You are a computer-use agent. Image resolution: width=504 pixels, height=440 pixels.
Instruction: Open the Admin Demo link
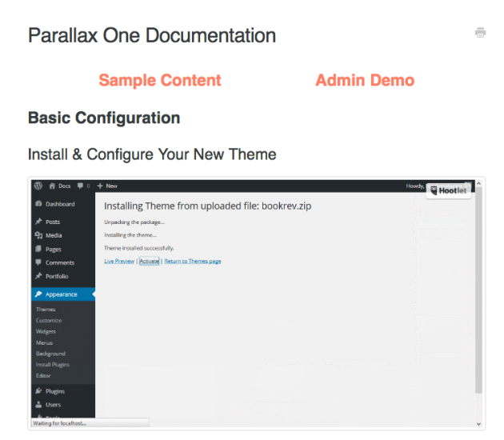[x=365, y=80]
